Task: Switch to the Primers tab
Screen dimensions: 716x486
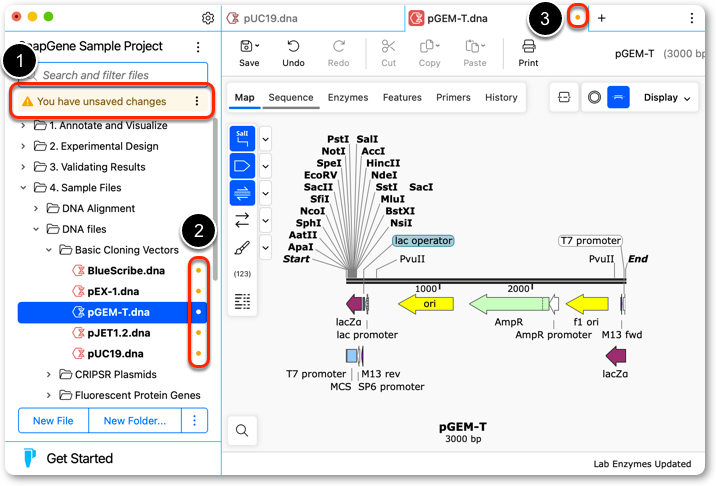Action: 453,97
